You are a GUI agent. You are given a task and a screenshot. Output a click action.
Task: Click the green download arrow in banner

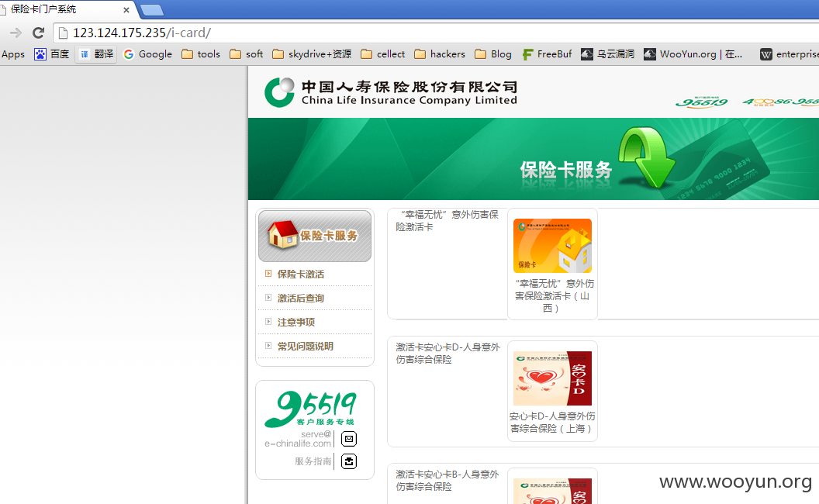click(647, 157)
